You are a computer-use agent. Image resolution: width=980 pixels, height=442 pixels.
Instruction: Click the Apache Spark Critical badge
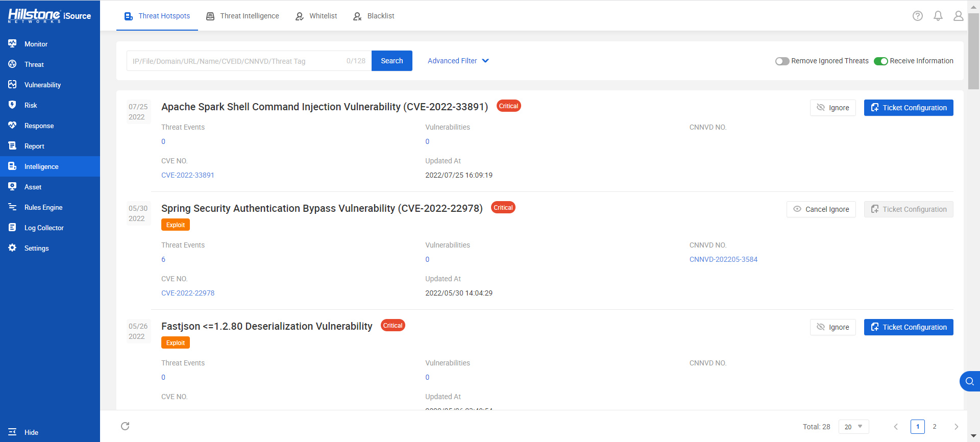pos(508,106)
